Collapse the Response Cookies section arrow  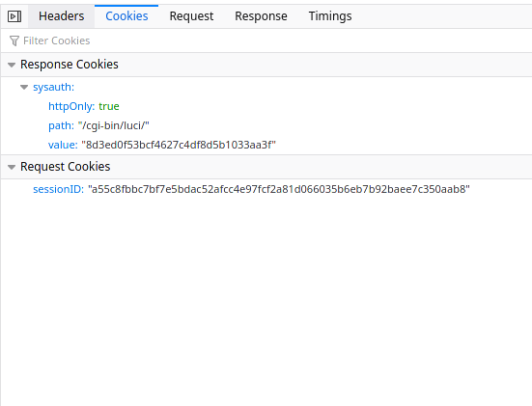point(12,65)
